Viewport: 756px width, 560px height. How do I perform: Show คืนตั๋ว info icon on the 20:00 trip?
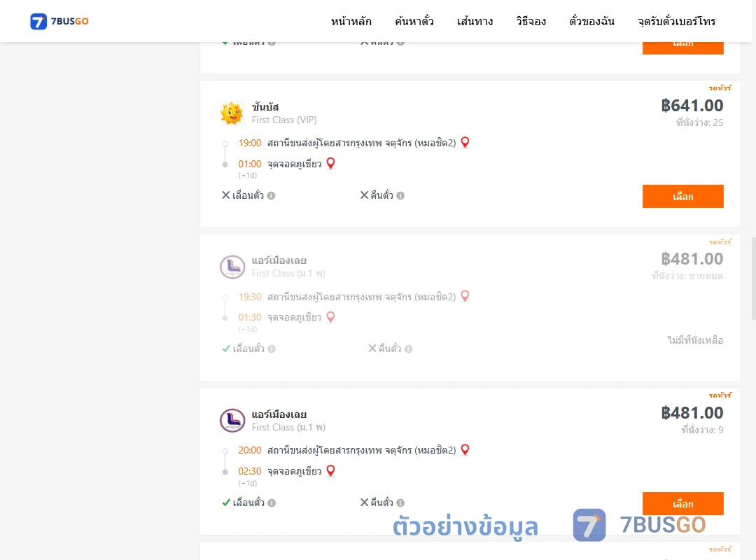[x=400, y=503]
